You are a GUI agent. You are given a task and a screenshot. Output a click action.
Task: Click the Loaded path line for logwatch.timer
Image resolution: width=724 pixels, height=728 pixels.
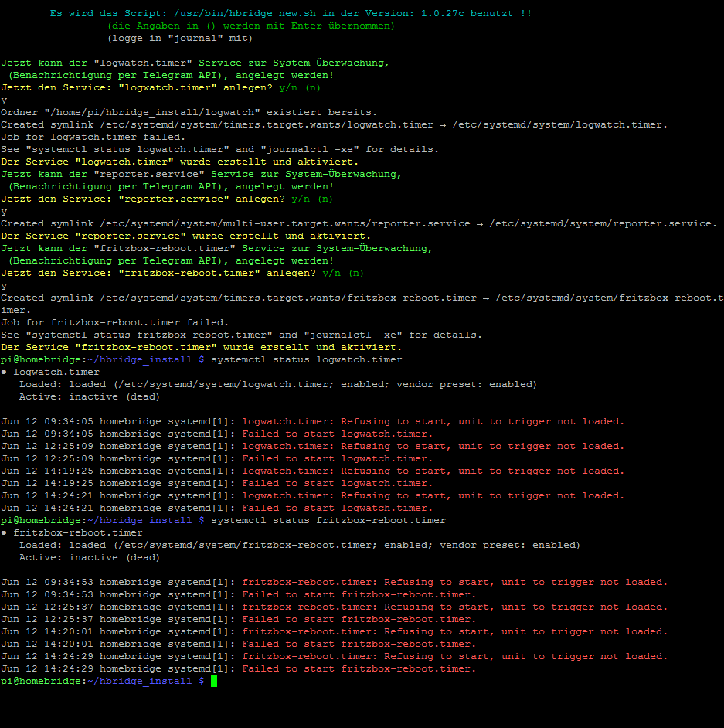pos(278,384)
